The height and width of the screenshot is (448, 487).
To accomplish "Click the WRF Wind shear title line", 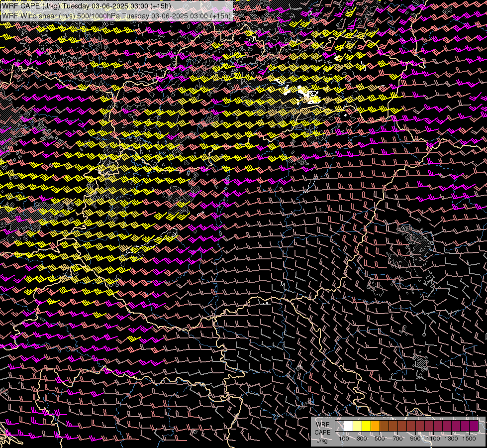I will click(x=116, y=16).
